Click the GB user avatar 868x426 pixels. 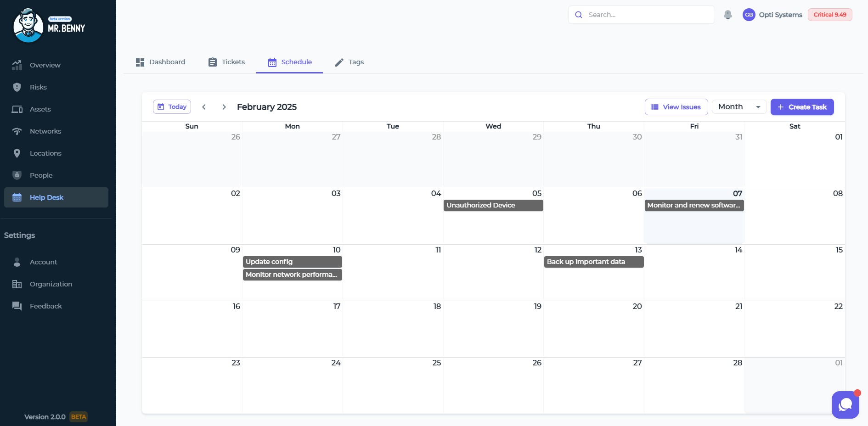749,15
